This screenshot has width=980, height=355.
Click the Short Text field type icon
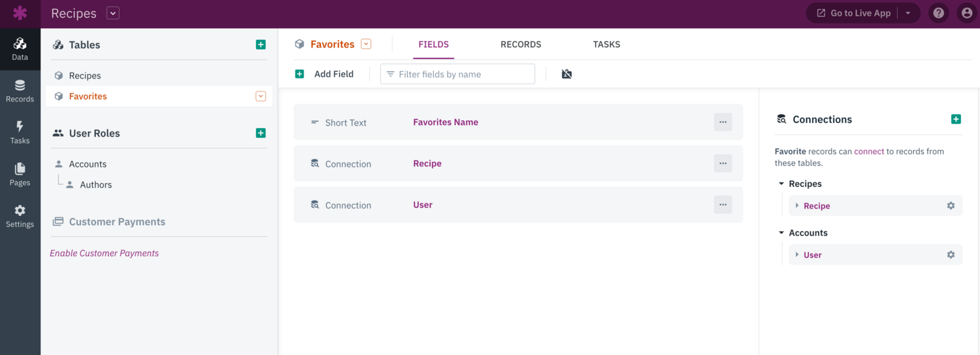coord(315,122)
